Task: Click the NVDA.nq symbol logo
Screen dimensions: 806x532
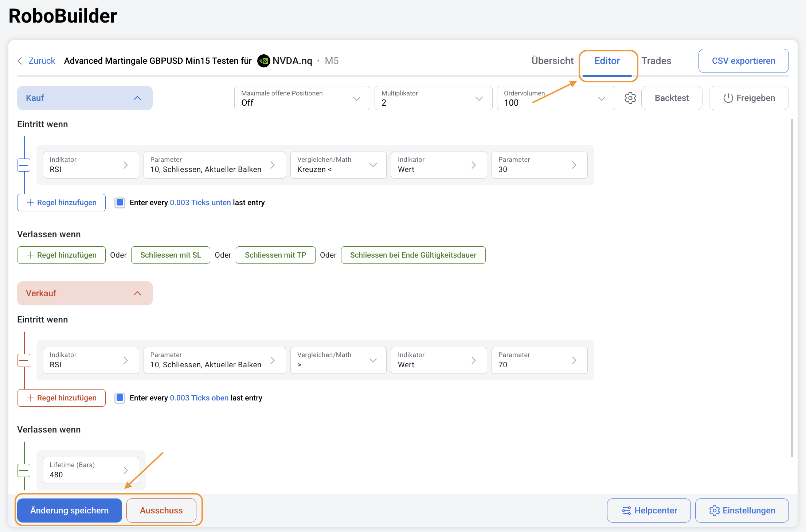Action: pos(263,61)
